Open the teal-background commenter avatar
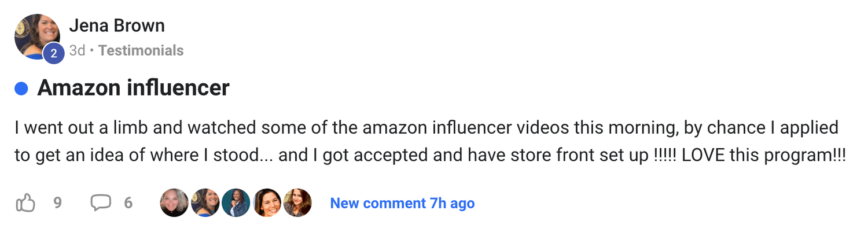The image size is (868, 232). (236, 203)
